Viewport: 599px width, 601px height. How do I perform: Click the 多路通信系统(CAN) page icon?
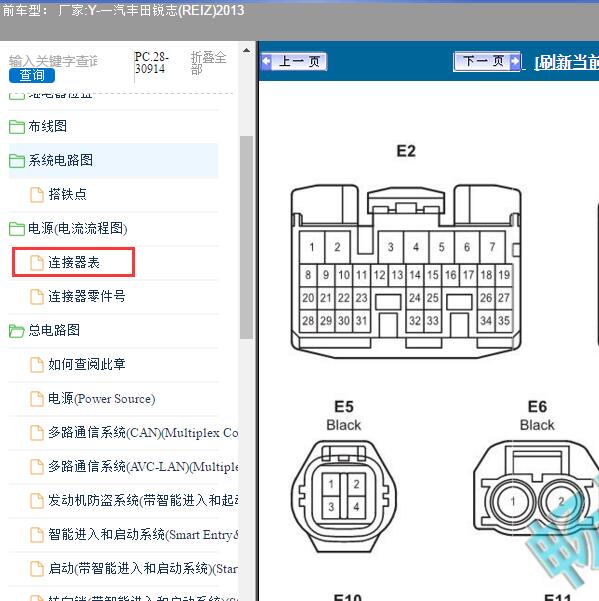(x=37, y=433)
